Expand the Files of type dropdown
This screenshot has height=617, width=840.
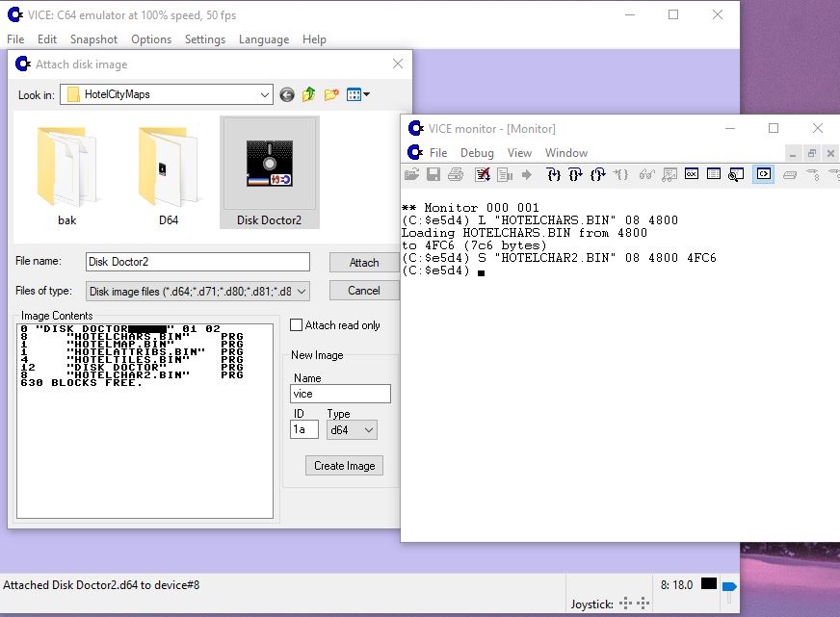coord(302,291)
